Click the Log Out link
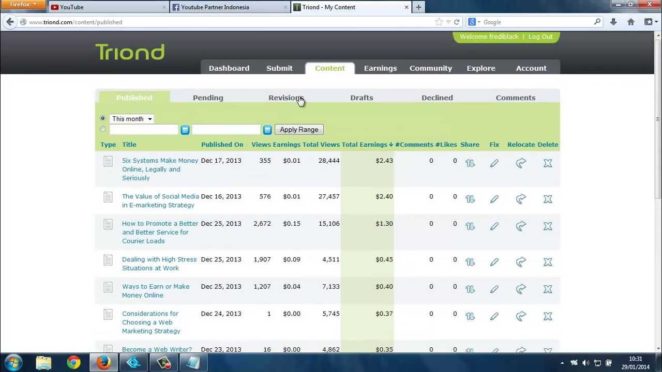The width and height of the screenshot is (662, 372). point(540,37)
